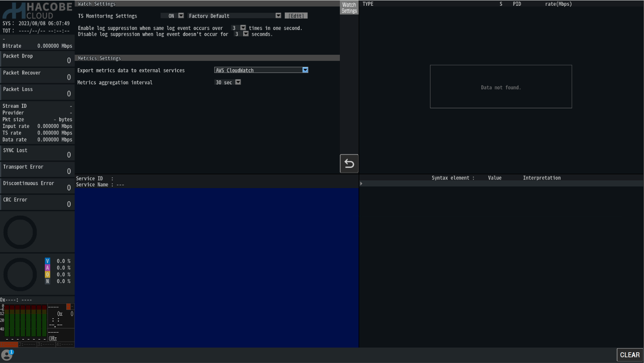The height and width of the screenshot is (363, 644).
Task: Click the audio level meter bars
Action: [25, 322]
